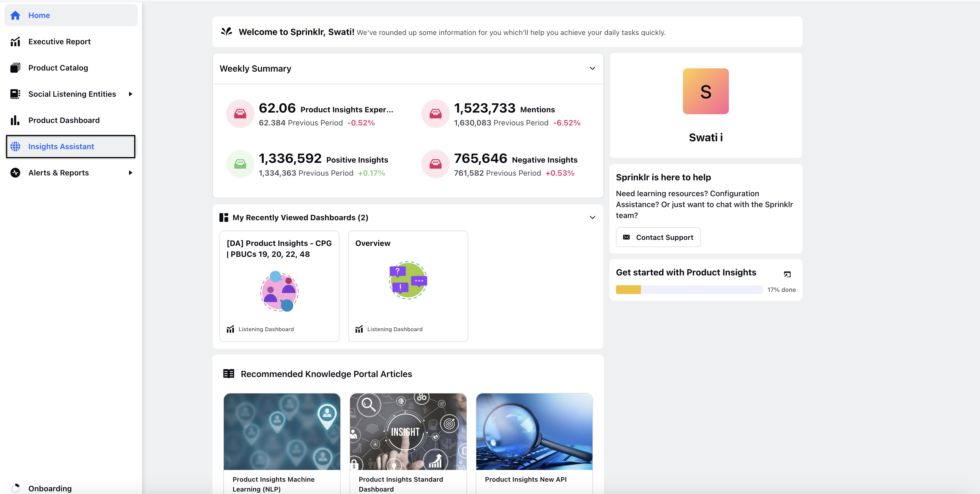This screenshot has height=494, width=980.
Task: Open the Overview dashboard title
Action: pyautogui.click(x=373, y=243)
